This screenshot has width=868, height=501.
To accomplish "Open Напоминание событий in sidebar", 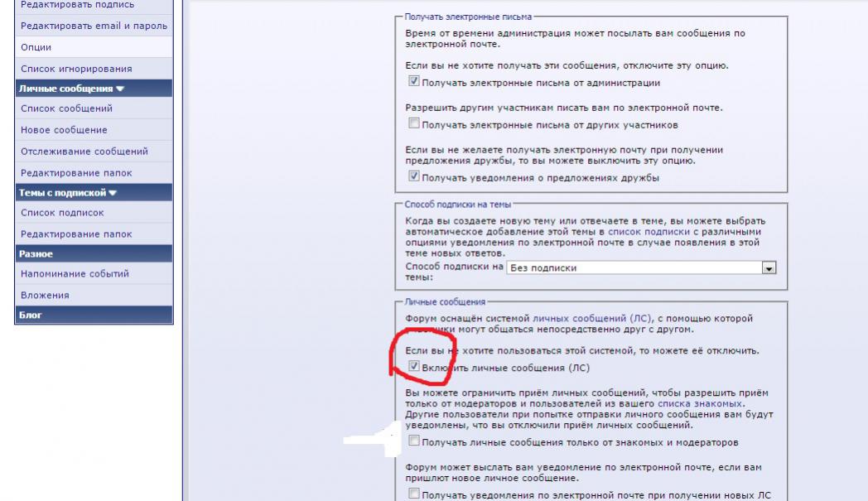I will 75,273.
